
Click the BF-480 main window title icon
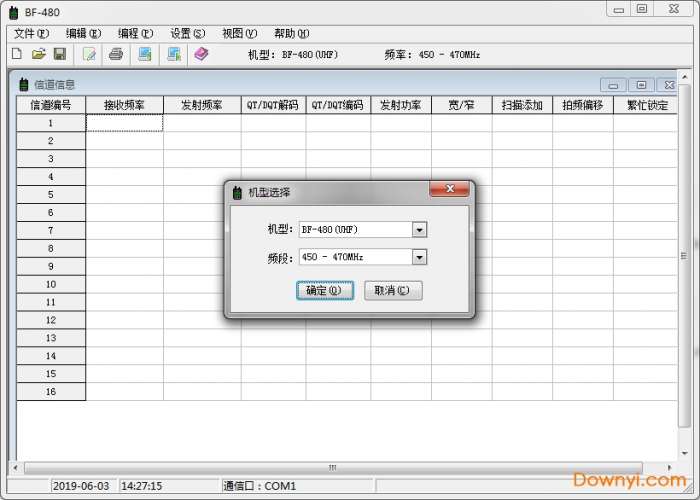point(14,12)
